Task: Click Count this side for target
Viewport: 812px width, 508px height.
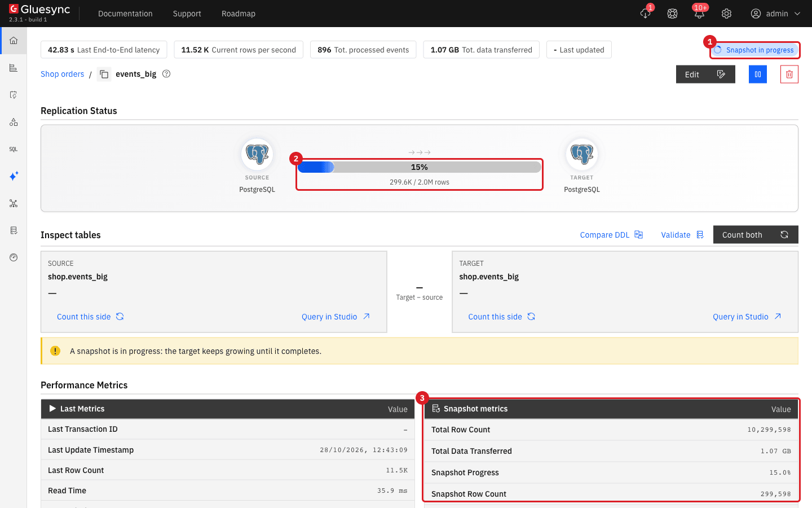Action: tap(502, 317)
